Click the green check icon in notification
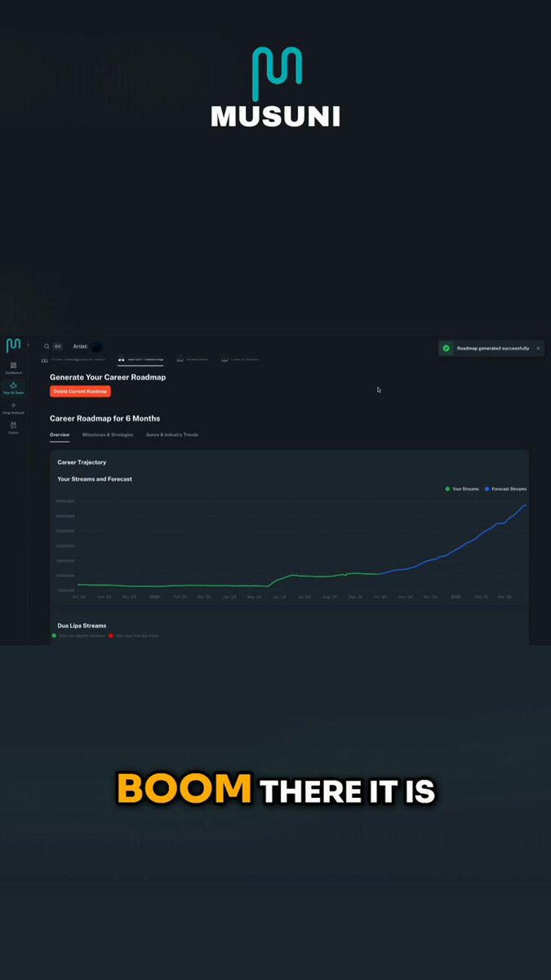Image resolution: width=551 pixels, height=980 pixels. (446, 348)
